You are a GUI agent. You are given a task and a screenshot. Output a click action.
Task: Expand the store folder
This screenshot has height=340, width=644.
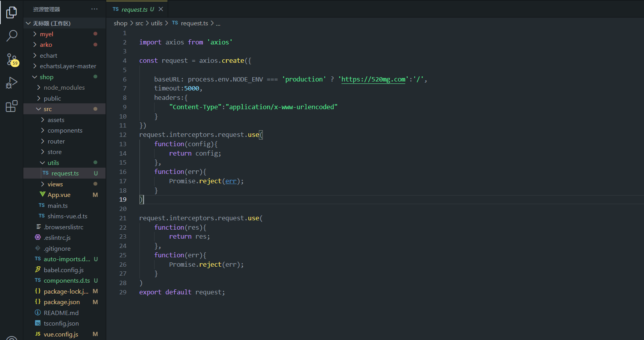pyautogui.click(x=65, y=152)
